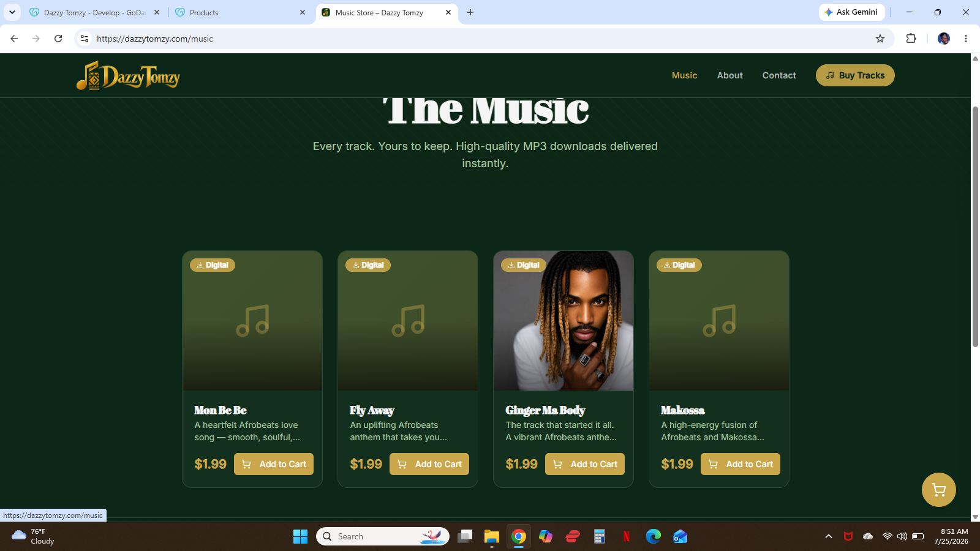The height and width of the screenshot is (551, 980).
Task: Open the Chrome profile avatar
Action: pyautogui.click(x=944, y=39)
